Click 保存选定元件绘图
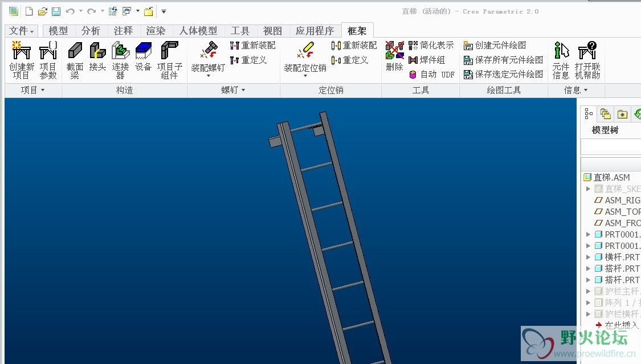Screen dimensions: 641x364 [x=503, y=75]
